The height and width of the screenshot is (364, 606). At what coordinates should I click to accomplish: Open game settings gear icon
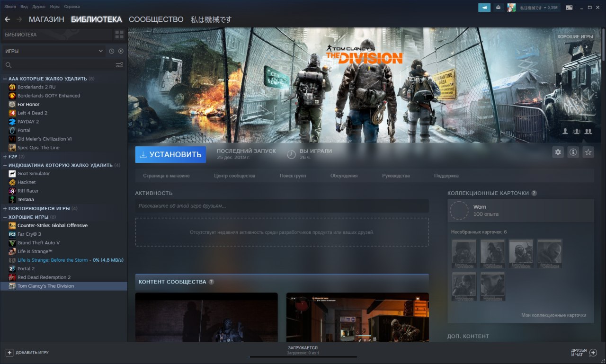pyautogui.click(x=558, y=152)
